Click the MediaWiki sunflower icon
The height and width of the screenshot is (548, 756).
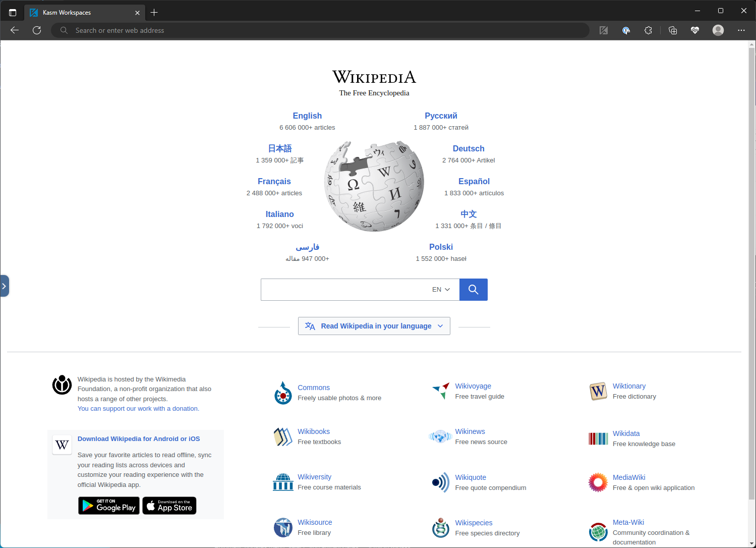(x=598, y=482)
